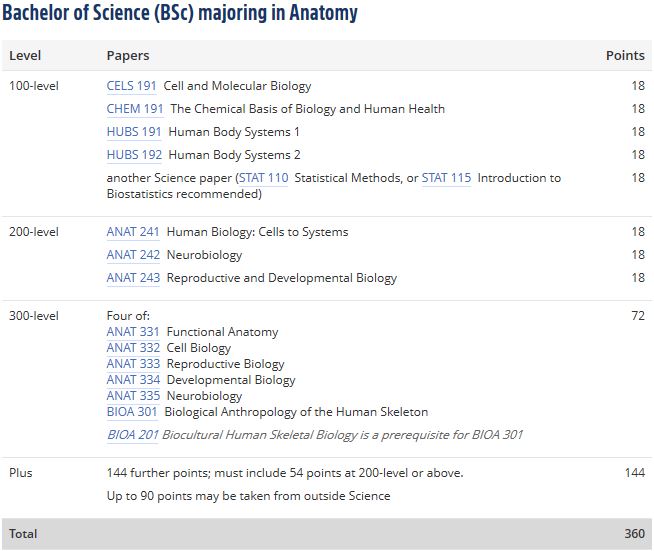Open ANAT 333 Reproductive Biology link
This screenshot has height=551, width=654.
pyautogui.click(x=133, y=364)
